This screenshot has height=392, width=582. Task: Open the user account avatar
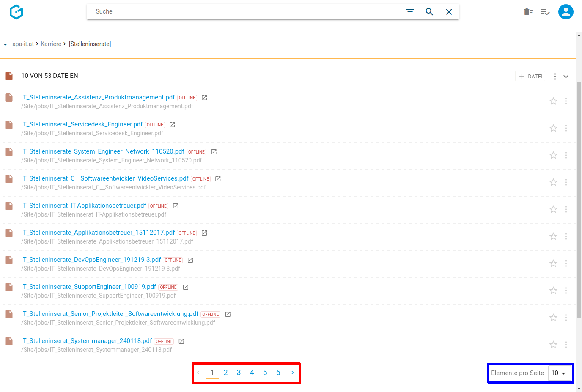click(x=566, y=12)
